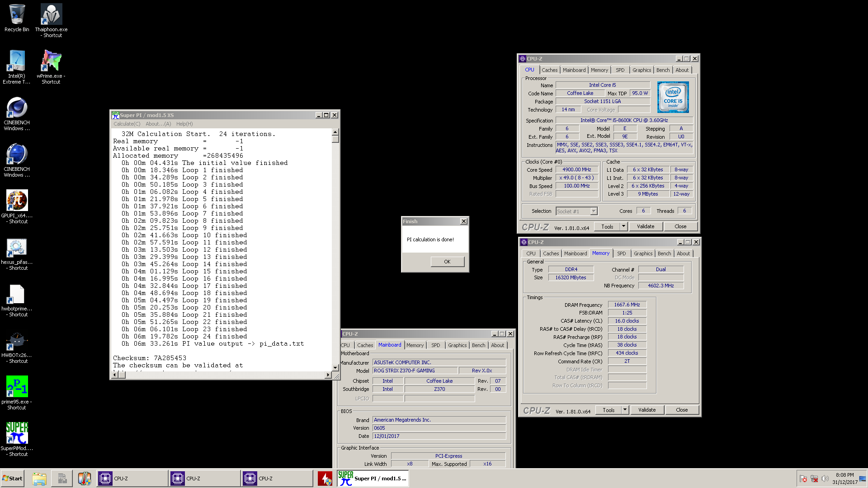Click the action center flag tray icon
The width and height of the screenshot is (868, 488).
point(803,479)
